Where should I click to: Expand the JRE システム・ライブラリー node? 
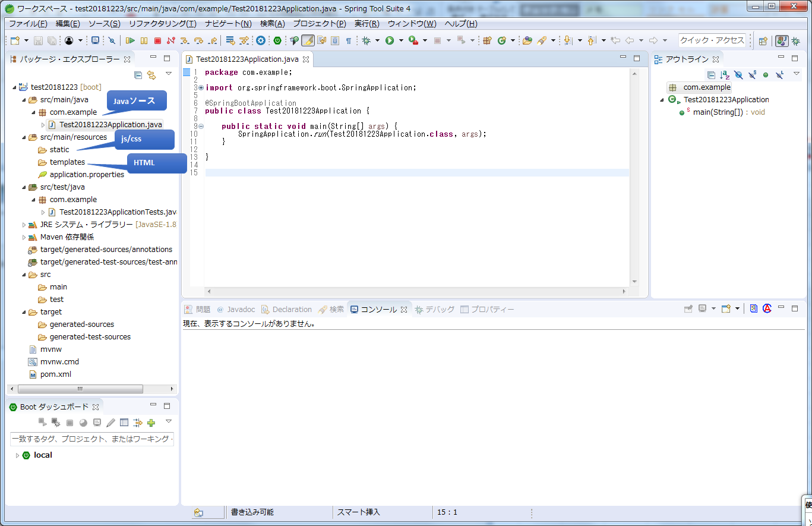24,225
